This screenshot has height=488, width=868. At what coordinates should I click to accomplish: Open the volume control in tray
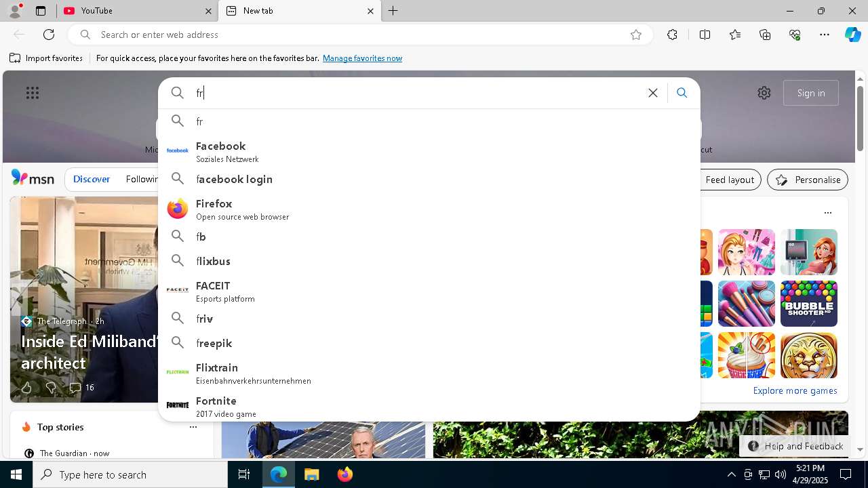tap(780, 474)
